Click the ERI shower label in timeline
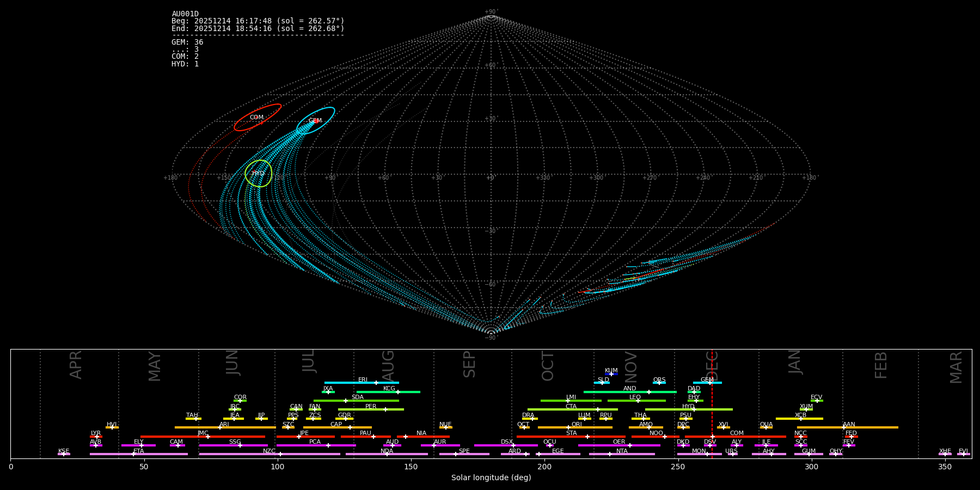The image size is (980, 490). coord(363,380)
